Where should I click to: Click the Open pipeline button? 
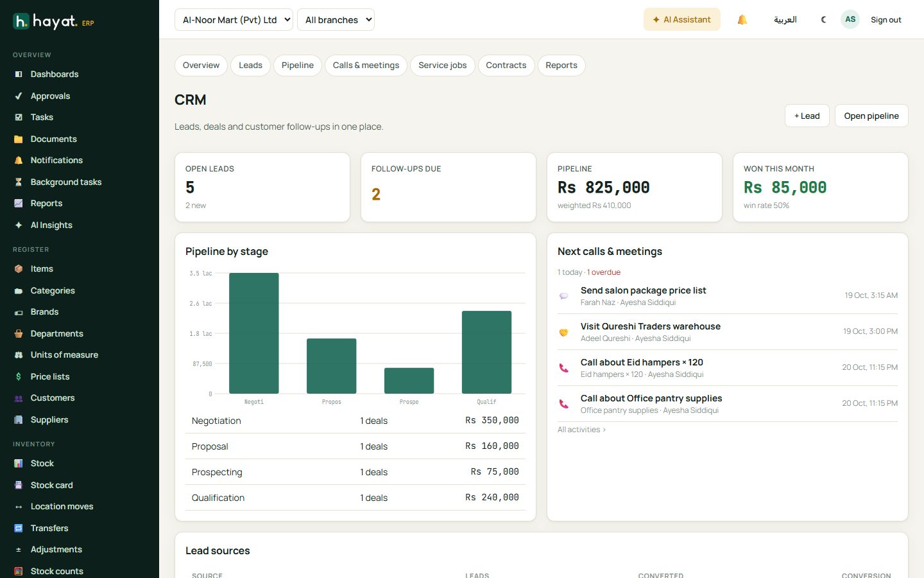[871, 116]
